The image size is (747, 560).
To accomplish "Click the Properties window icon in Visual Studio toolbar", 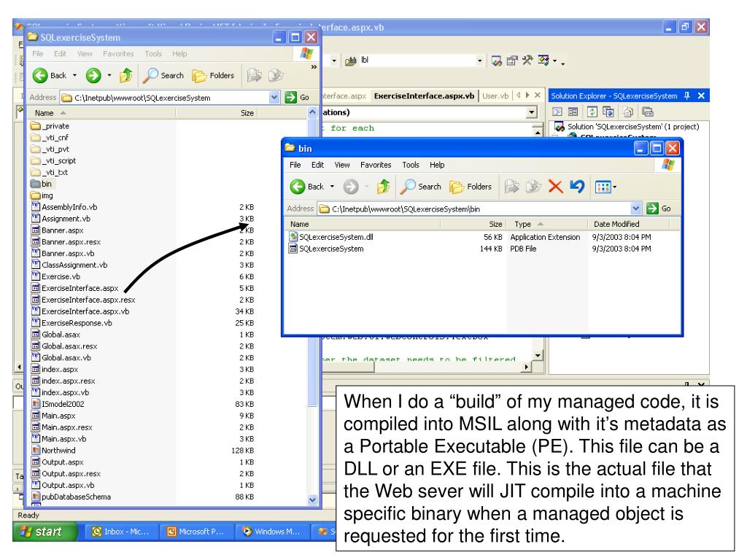I will 512,61.
